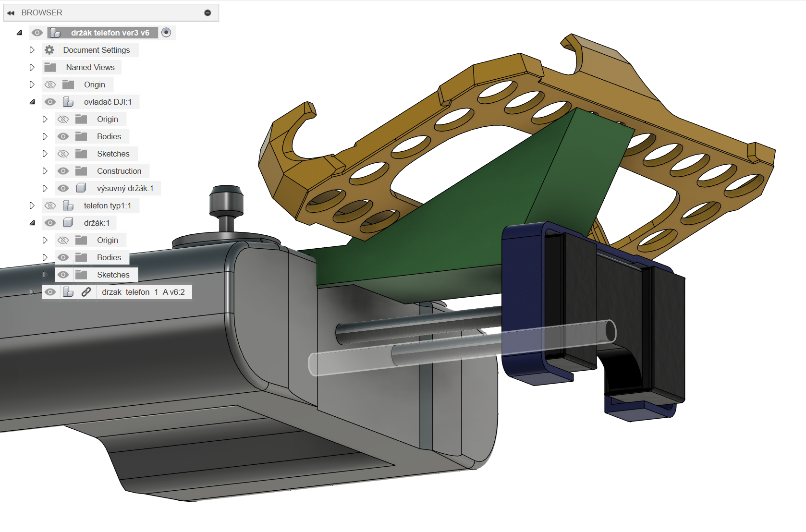Click the Named Views folder icon
The height and width of the screenshot is (532, 806).
pos(50,67)
